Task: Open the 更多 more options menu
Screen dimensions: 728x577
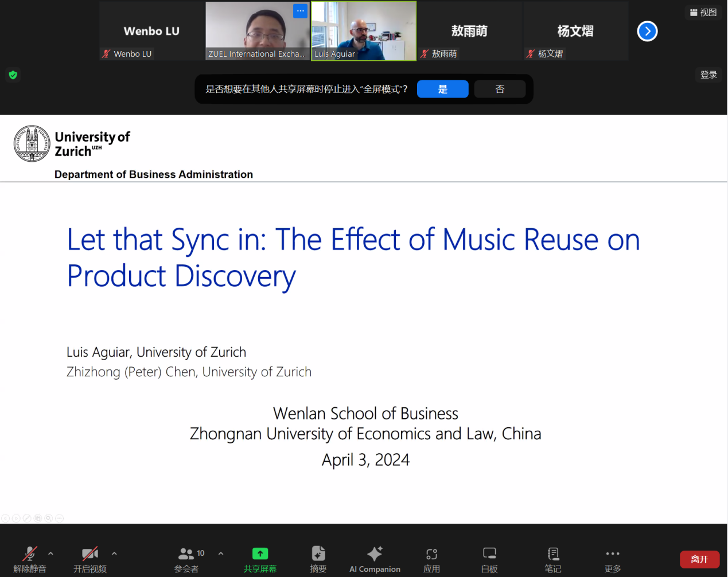Action: coord(613,558)
